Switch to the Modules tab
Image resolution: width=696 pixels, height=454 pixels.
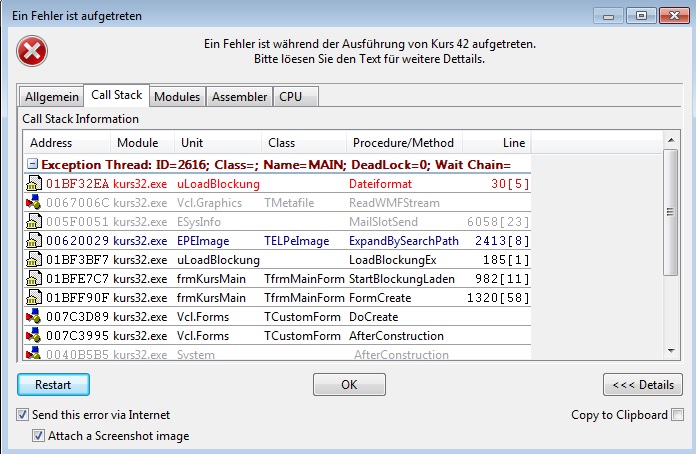(x=177, y=97)
